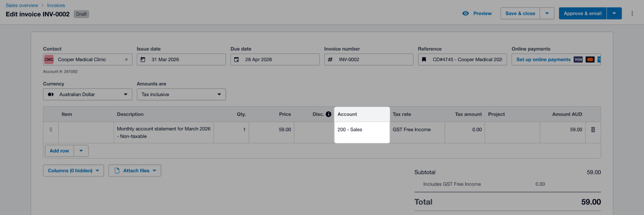This screenshot has height=215, width=644.
Task: Click the Includes GST Free Income line
Action: tap(452, 184)
